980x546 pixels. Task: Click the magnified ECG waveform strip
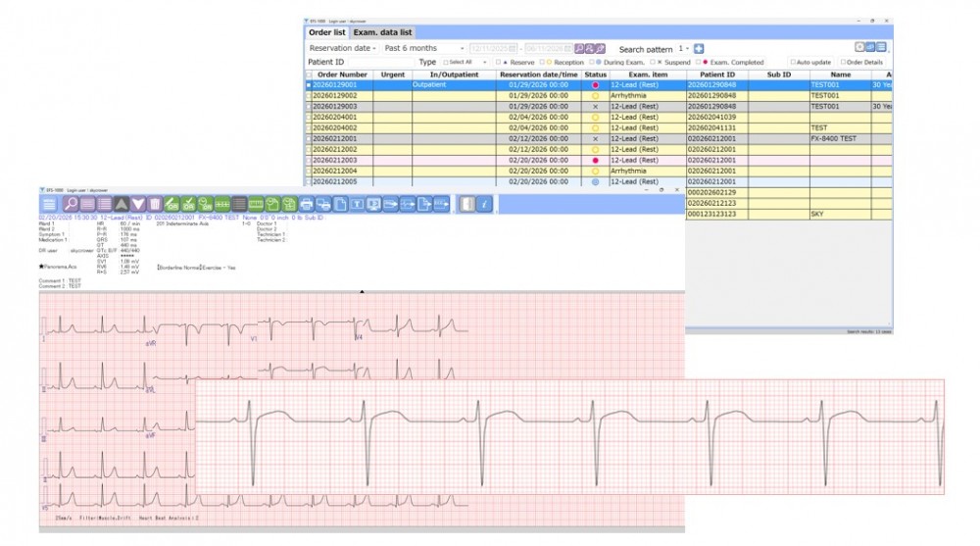[569, 436]
